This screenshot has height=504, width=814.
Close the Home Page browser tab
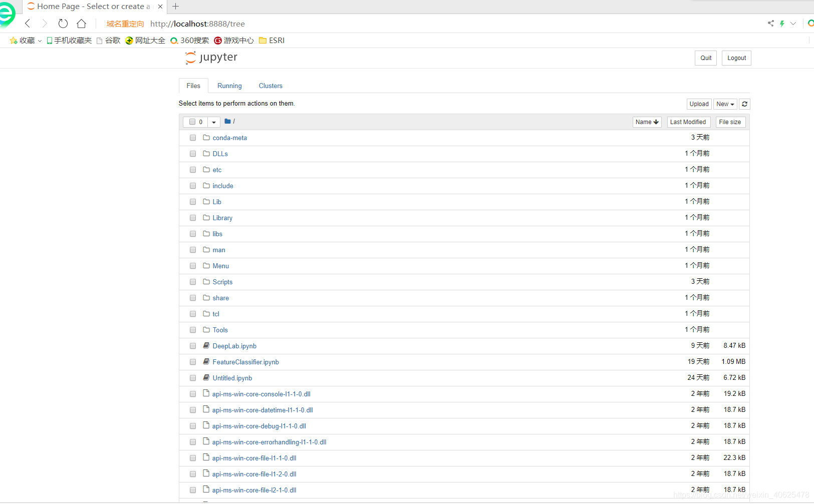click(x=160, y=7)
